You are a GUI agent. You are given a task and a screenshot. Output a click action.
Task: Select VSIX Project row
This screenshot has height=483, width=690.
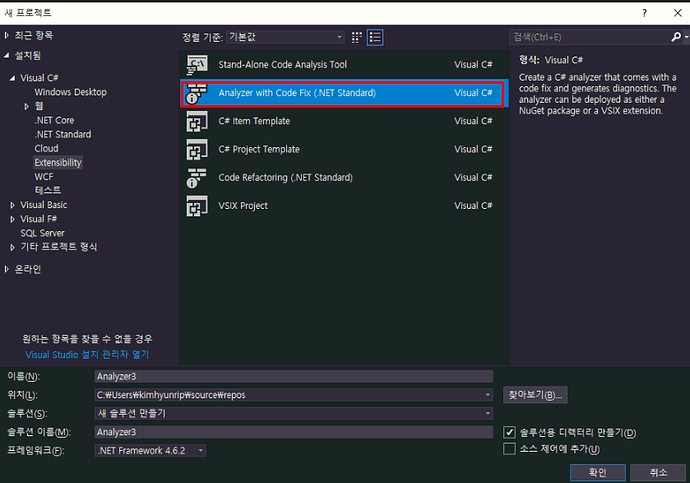tap(344, 206)
